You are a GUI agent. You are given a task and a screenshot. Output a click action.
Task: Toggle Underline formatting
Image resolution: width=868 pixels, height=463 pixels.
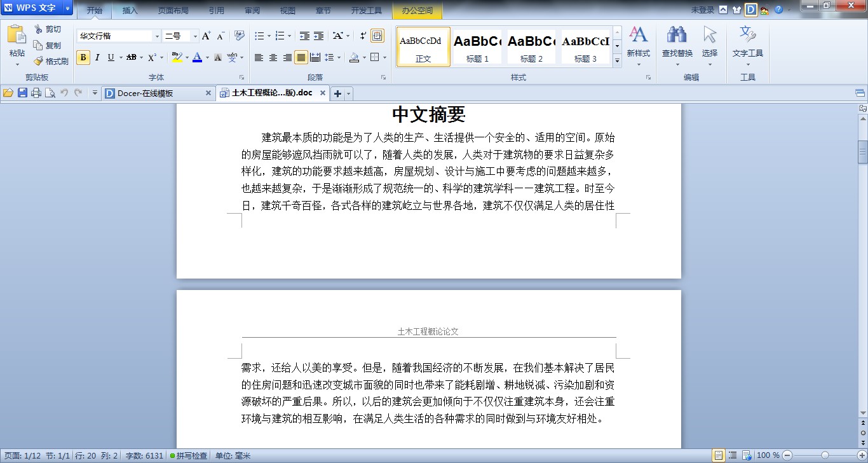point(111,57)
